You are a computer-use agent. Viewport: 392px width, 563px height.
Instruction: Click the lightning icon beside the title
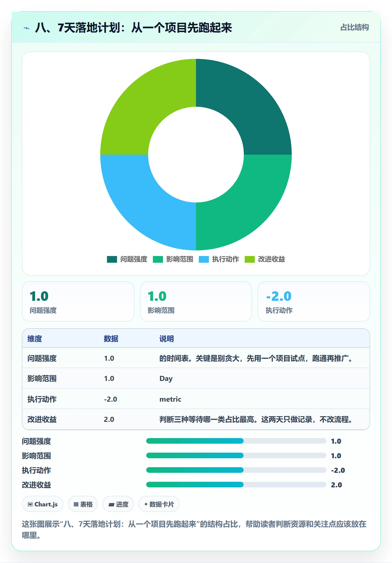tap(27, 28)
